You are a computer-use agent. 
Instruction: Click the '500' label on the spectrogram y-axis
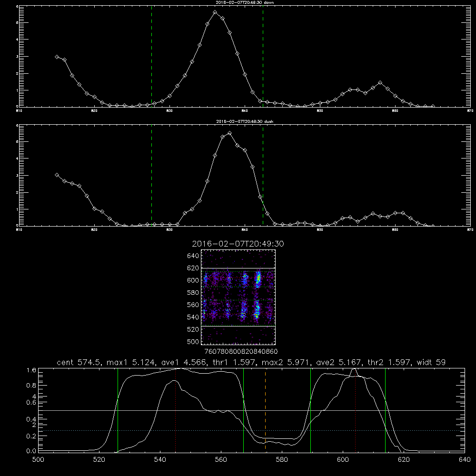(193, 341)
